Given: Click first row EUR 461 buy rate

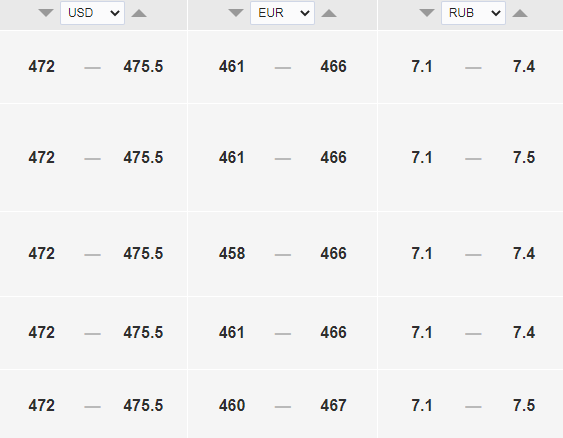Looking at the screenshot, I should 232,66.
